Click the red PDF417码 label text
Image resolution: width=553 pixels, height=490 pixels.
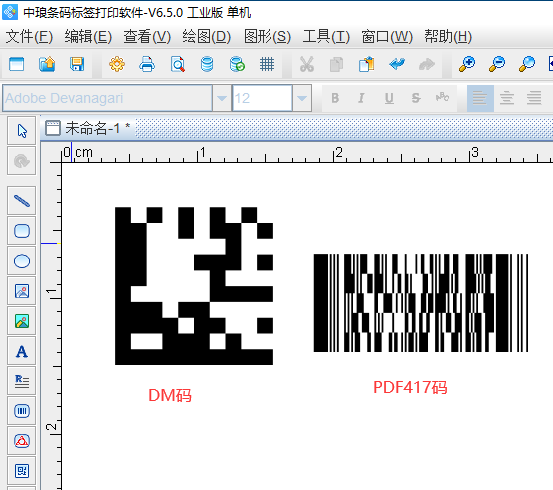coord(410,387)
